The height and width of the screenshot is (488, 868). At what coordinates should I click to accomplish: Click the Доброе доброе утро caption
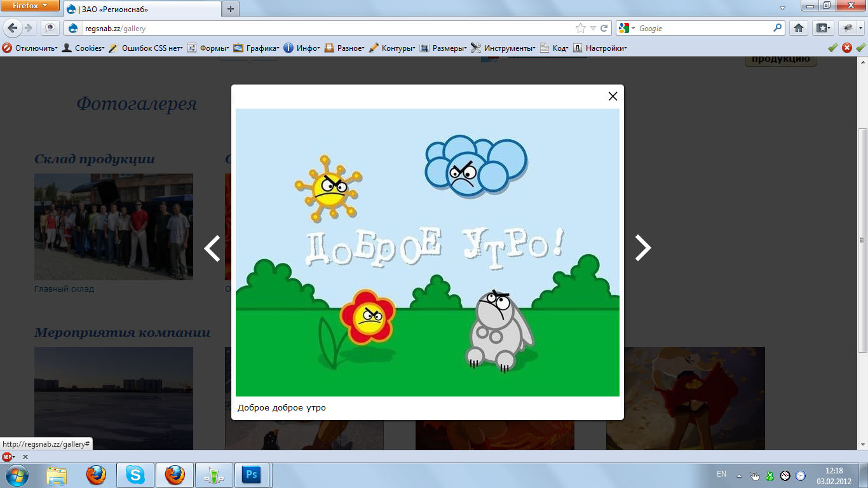coord(281,407)
